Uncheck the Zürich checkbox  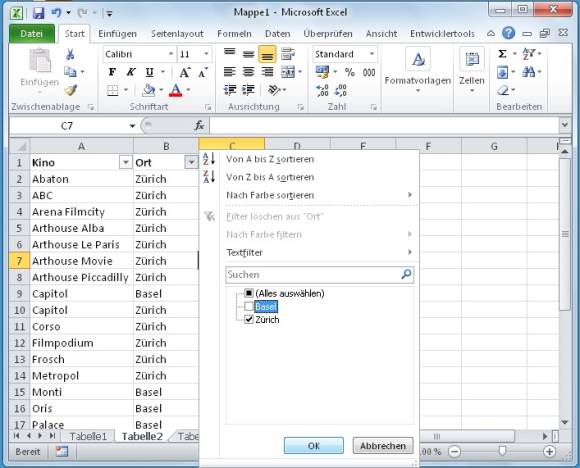249,319
